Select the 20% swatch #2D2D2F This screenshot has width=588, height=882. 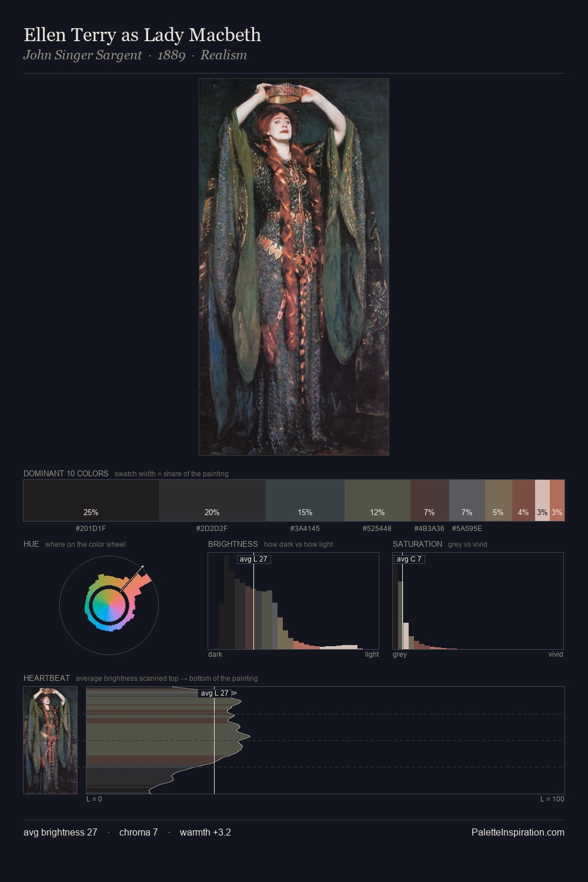(x=212, y=500)
